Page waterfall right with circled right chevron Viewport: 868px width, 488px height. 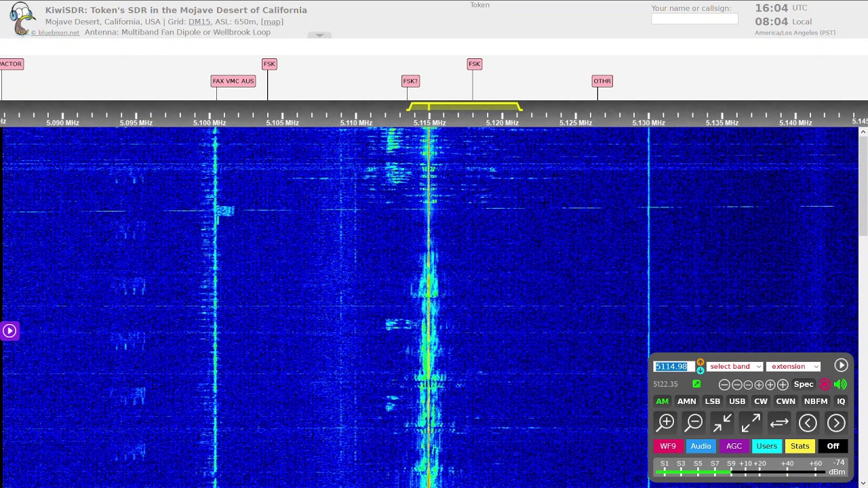(x=836, y=423)
